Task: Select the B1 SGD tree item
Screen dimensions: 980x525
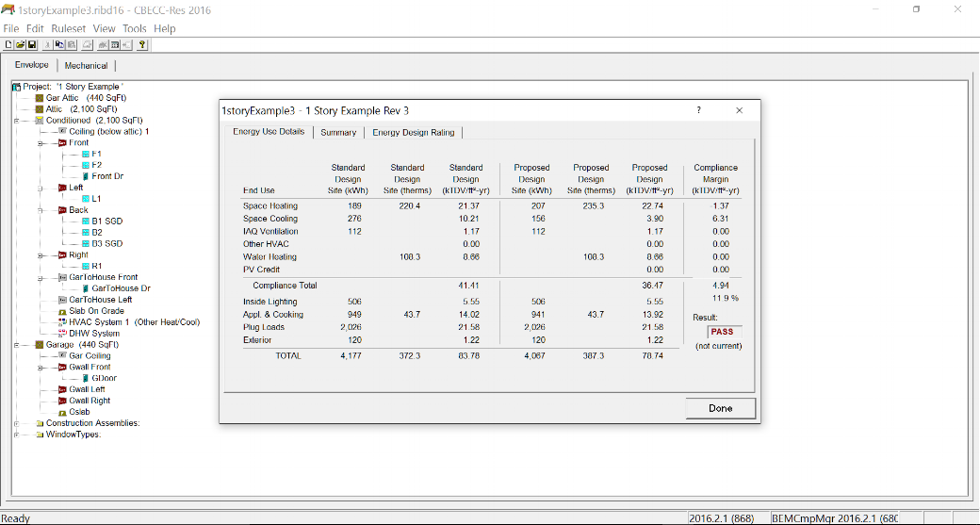Action: tap(106, 221)
